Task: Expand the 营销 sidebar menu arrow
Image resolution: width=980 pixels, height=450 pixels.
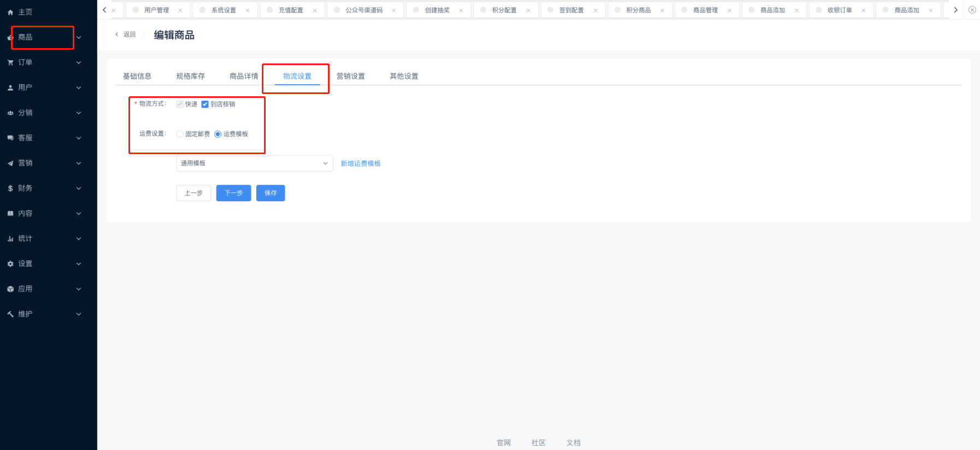Action: [x=79, y=163]
